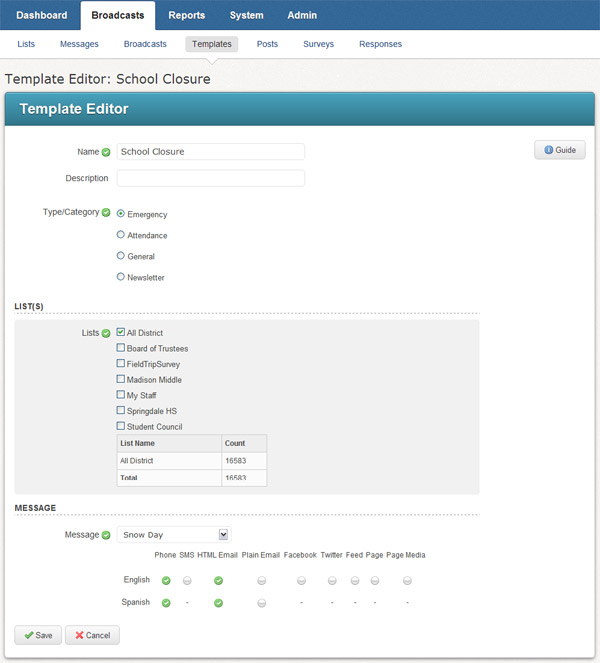This screenshot has height=663, width=600.
Task: Click the English Page Media status icon
Action: click(x=407, y=580)
